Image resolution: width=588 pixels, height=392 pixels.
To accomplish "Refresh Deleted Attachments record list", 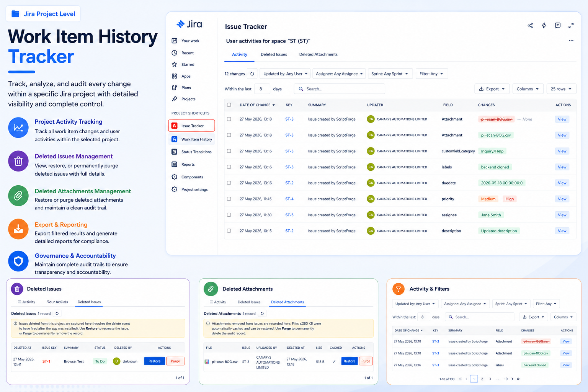I will (262, 314).
